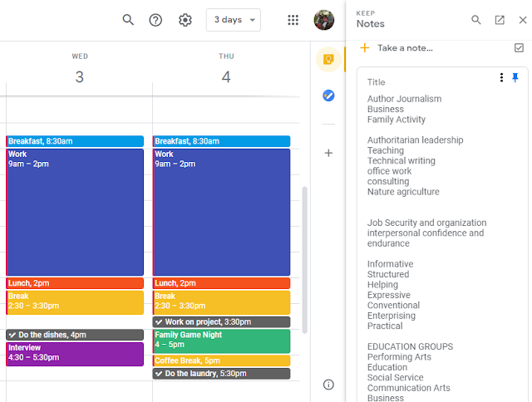
Task: Open the Support help icon
Action: 155,20
